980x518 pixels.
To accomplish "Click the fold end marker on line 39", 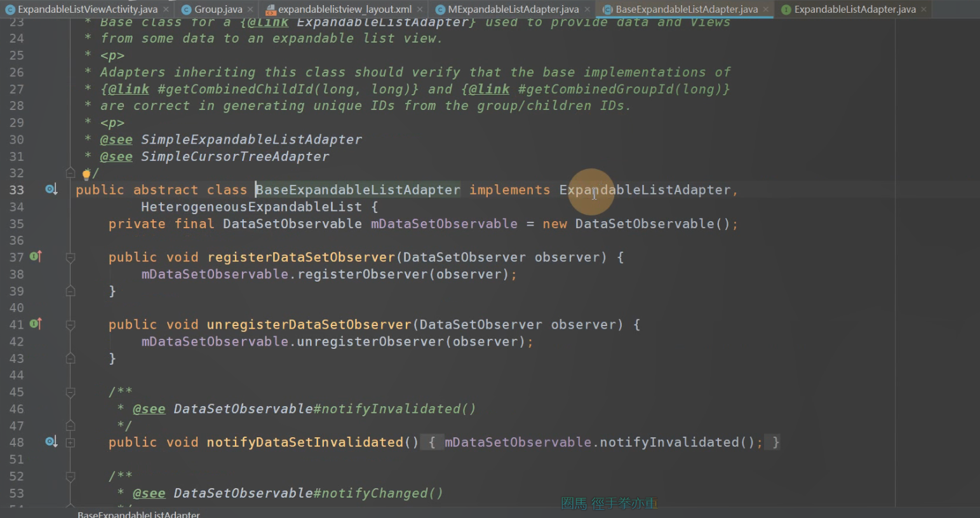I will click(70, 291).
